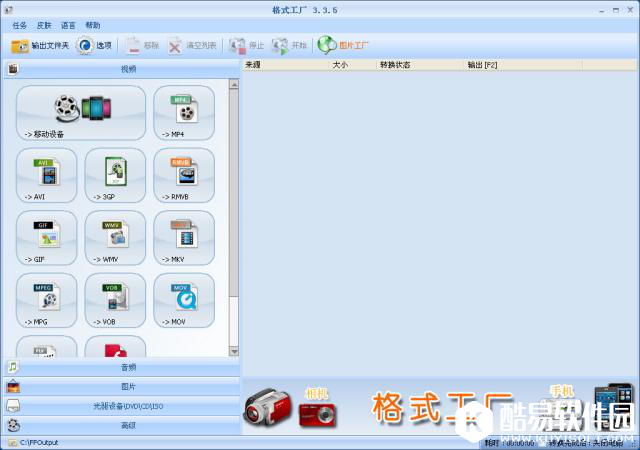Click the 3GP conversion icon

coord(115,175)
